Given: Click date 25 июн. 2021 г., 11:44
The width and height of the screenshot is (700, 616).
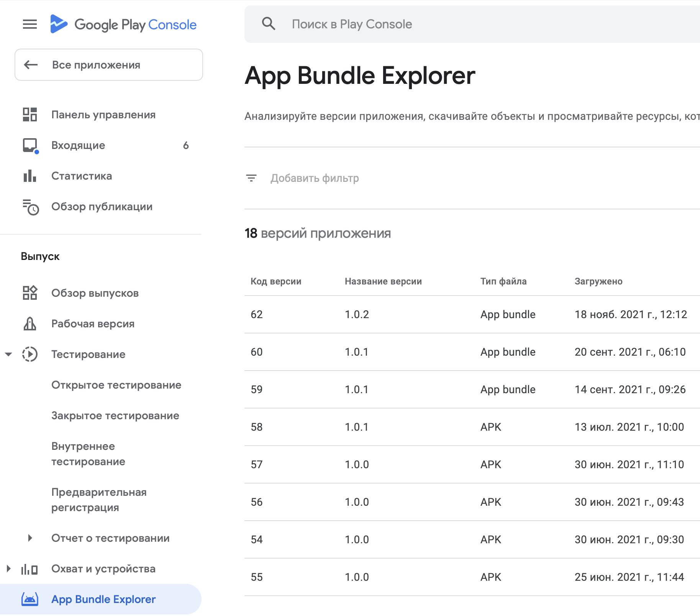Looking at the screenshot, I should (629, 577).
